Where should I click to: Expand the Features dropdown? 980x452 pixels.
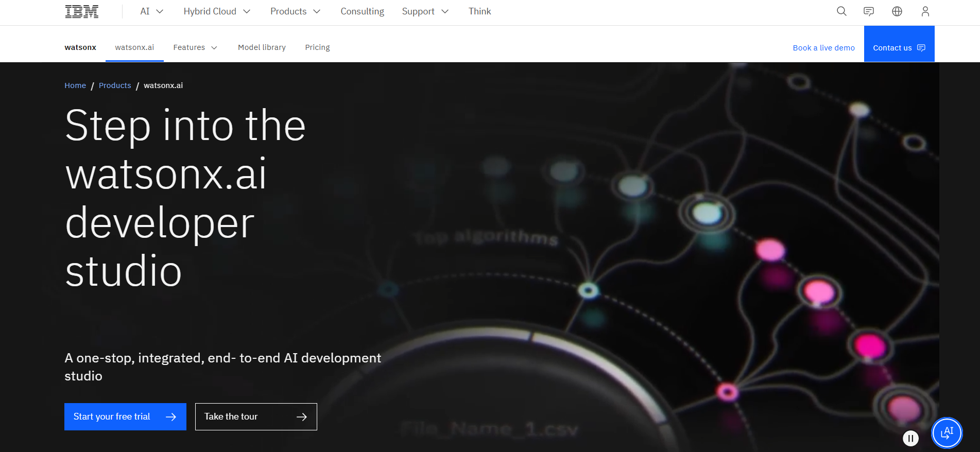point(195,47)
